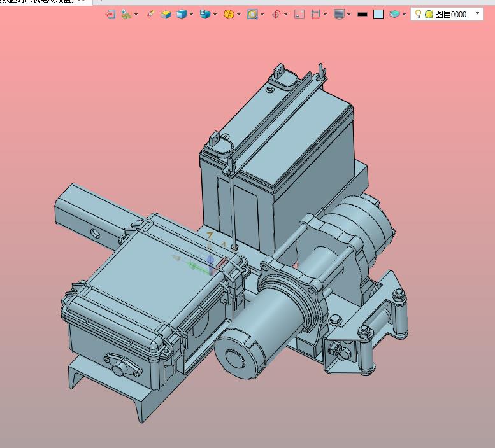Click the crosshair target icon
The width and height of the screenshot is (495, 448).
pos(276,14)
